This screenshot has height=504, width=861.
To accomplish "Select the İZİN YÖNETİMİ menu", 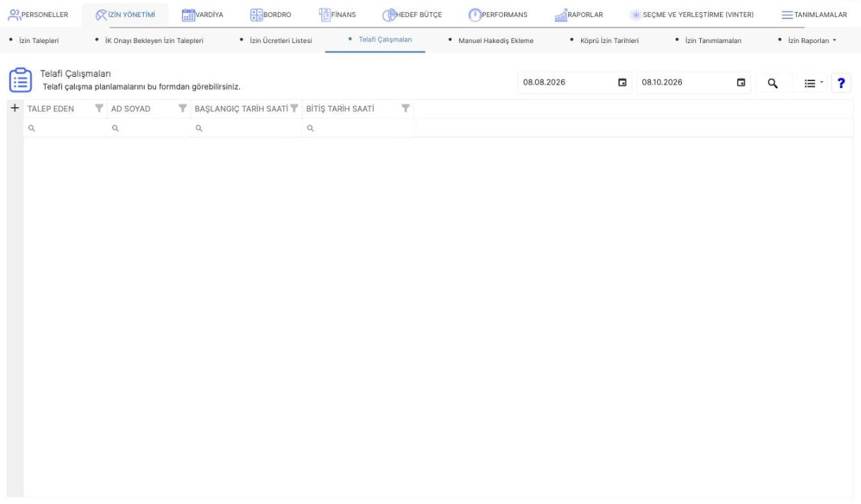I will [125, 16].
